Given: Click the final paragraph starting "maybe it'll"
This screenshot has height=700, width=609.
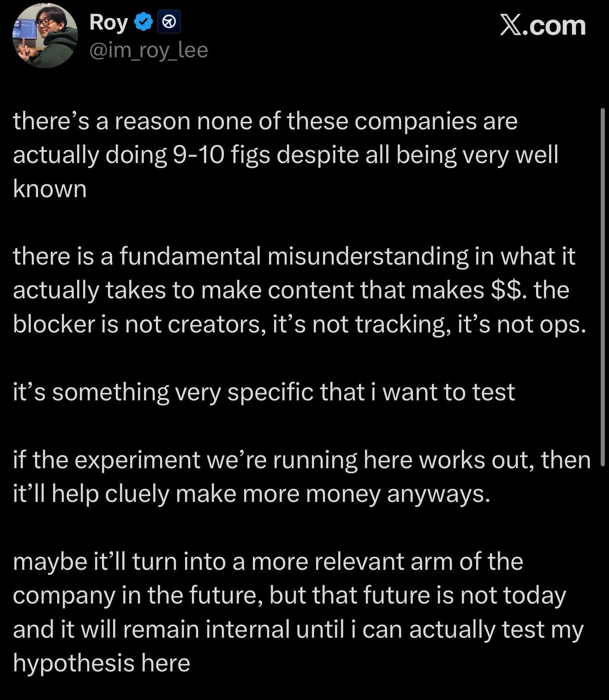Looking at the screenshot, I should (x=298, y=612).
